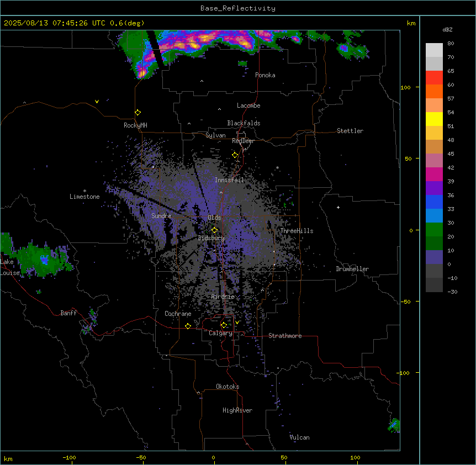
Task: Click the Cochrane label
Action: click(178, 314)
